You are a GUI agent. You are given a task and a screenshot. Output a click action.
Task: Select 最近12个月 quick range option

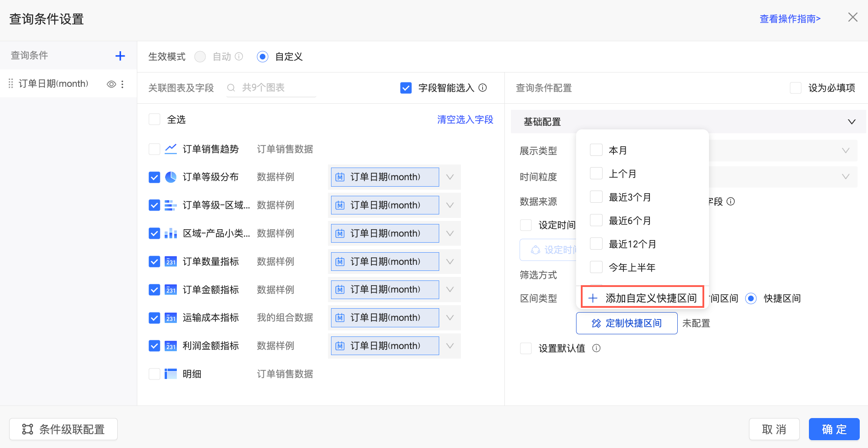pos(596,244)
